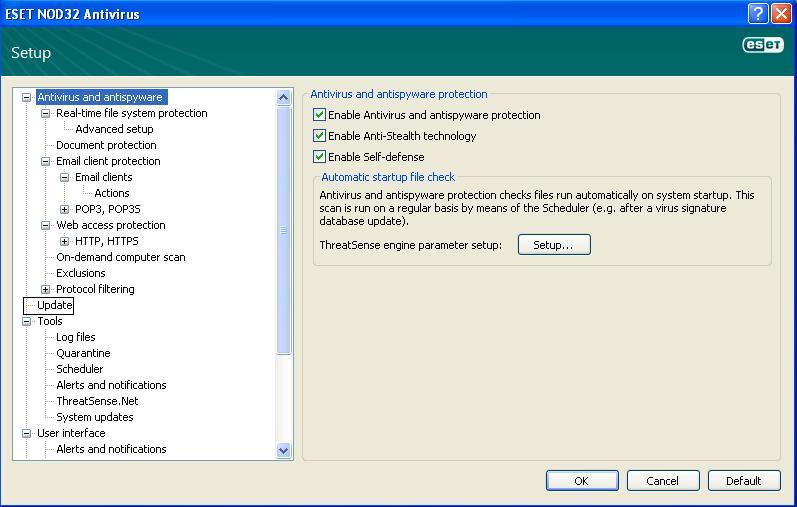The image size is (797, 507).
Task: Click the OK button
Action: pos(582,481)
